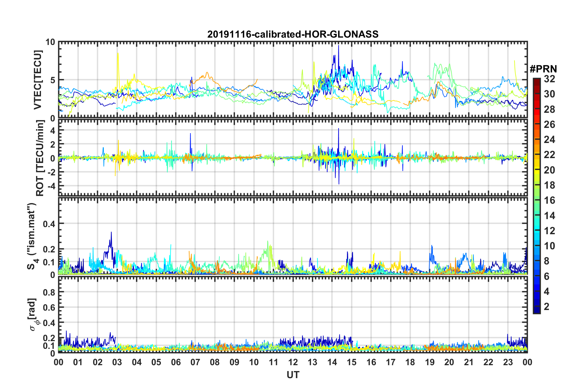This screenshot has width=586, height=392.
Task: Click the largest negative ROT spike after 14 UT
Action: tap(339, 183)
